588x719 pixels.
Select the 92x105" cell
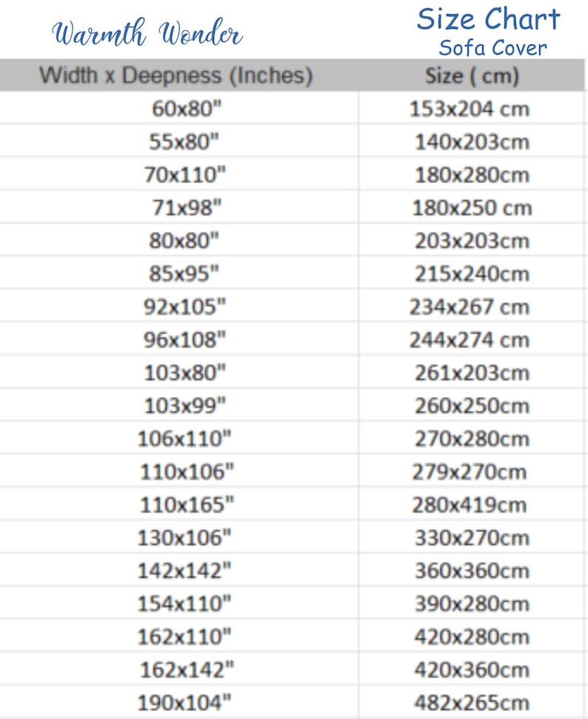[179, 307]
